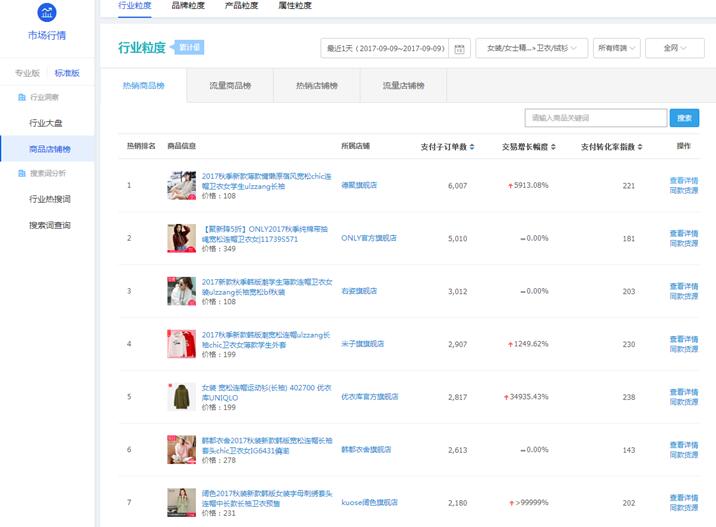
Task: Click 查看详情 for the UNIQLO rank 5 product
Action: click(684, 392)
